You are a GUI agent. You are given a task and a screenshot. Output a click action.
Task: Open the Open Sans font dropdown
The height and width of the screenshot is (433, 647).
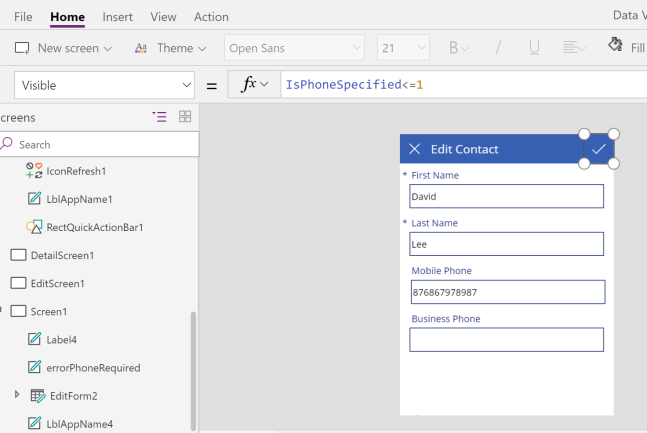coord(294,48)
